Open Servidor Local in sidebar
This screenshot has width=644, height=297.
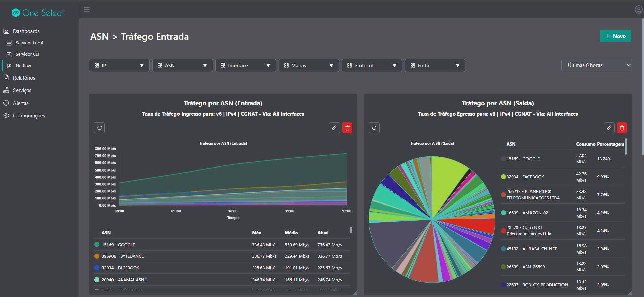[29, 43]
